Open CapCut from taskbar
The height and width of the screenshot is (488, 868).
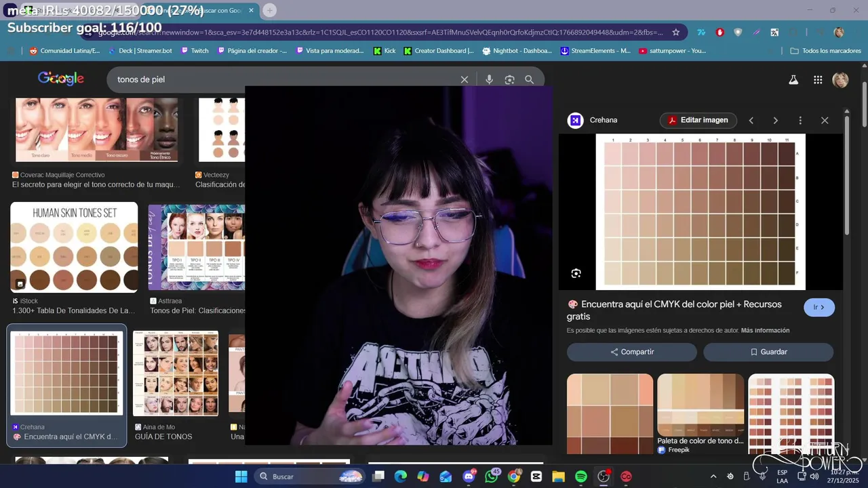536,476
